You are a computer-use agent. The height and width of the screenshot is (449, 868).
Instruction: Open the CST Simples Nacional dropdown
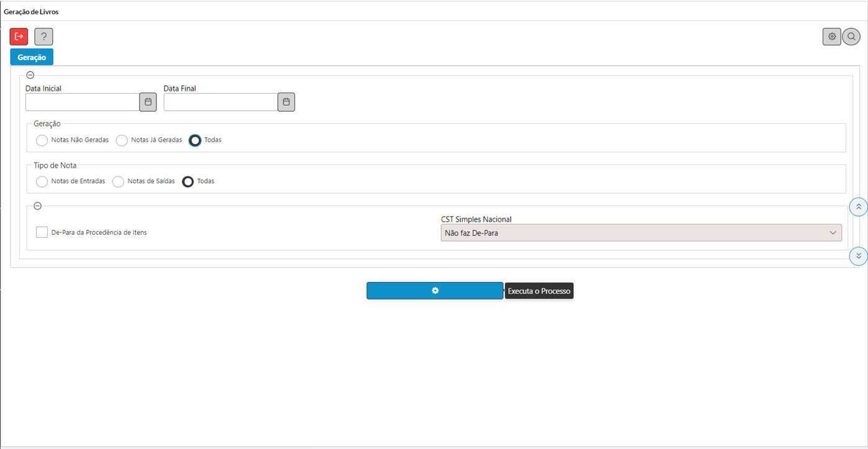[x=641, y=233]
